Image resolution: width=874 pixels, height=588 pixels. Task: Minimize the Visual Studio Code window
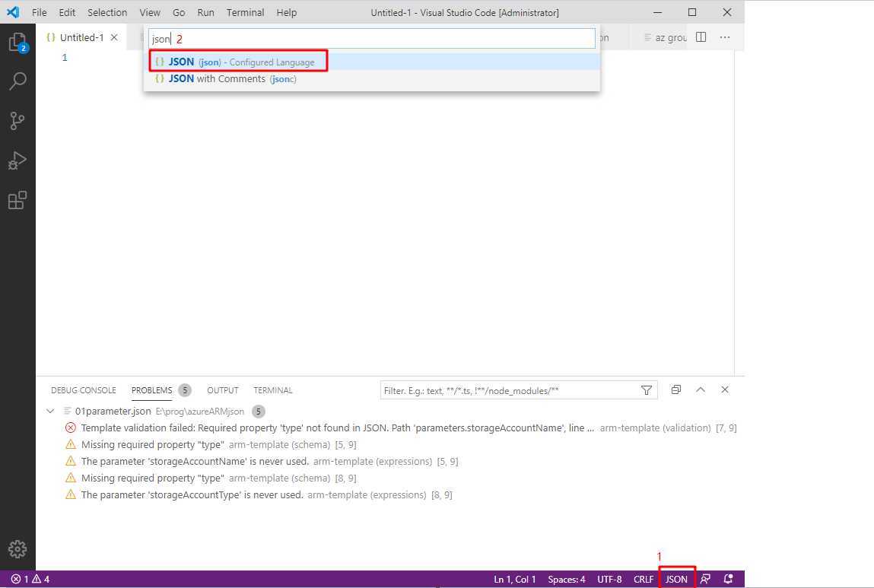click(x=658, y=12)
